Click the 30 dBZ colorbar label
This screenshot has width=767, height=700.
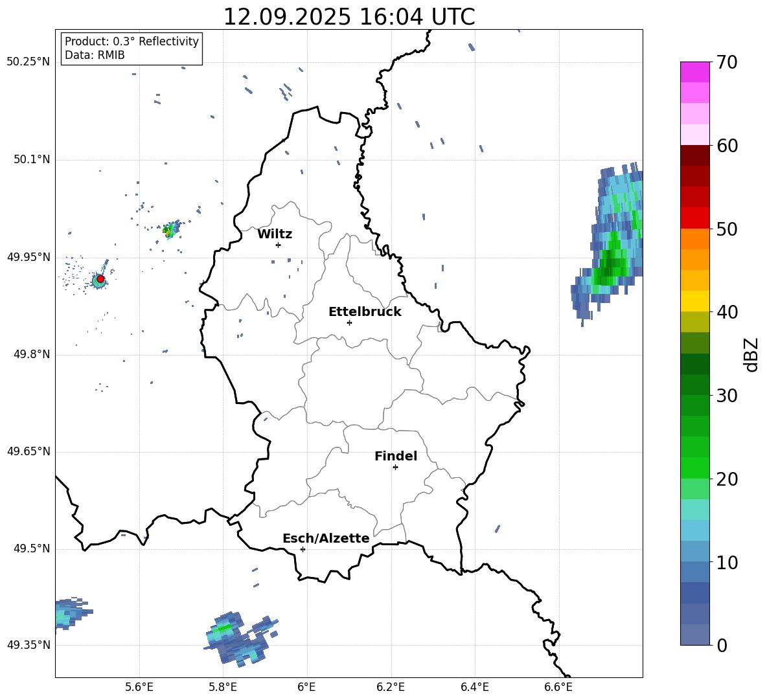727,396
